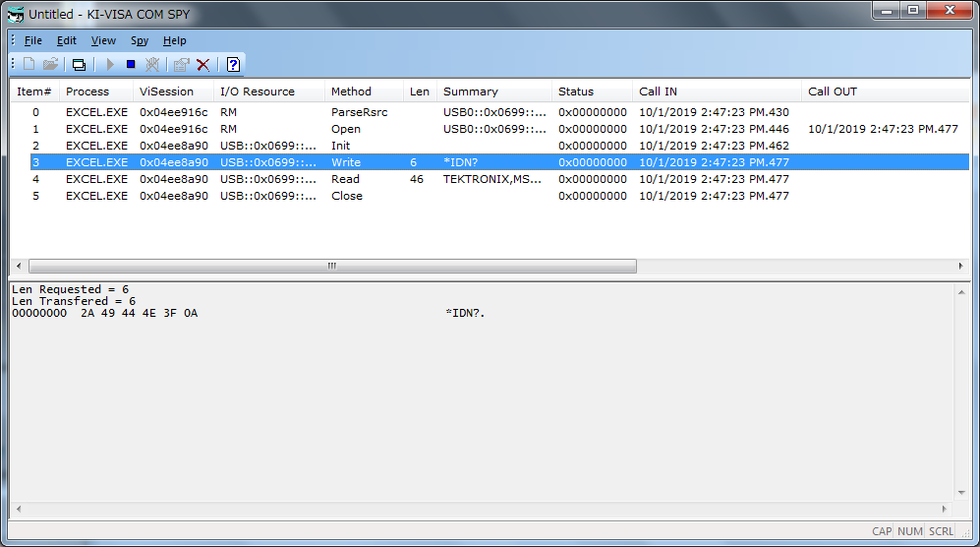Click the cascading windows toolbar icon

coord(80,64)
